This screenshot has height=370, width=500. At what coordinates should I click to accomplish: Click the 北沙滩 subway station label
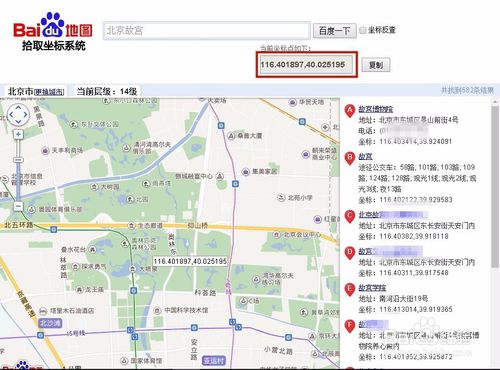pos(50,323)
